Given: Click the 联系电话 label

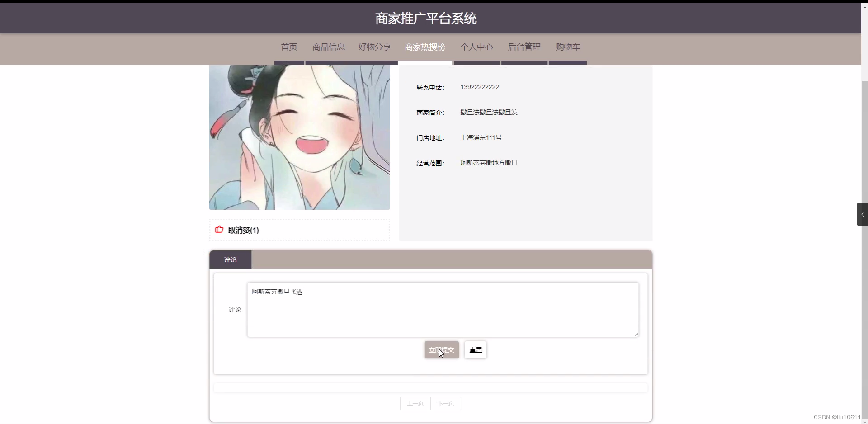Looking at the screenshot, I should 430,87.
